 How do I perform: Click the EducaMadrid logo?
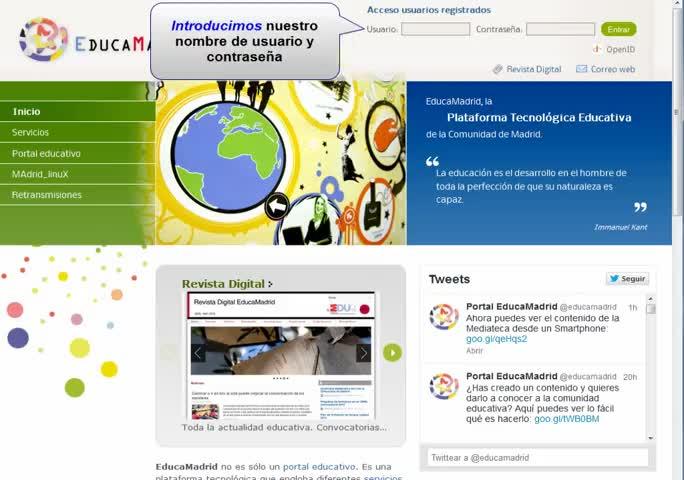86,40
